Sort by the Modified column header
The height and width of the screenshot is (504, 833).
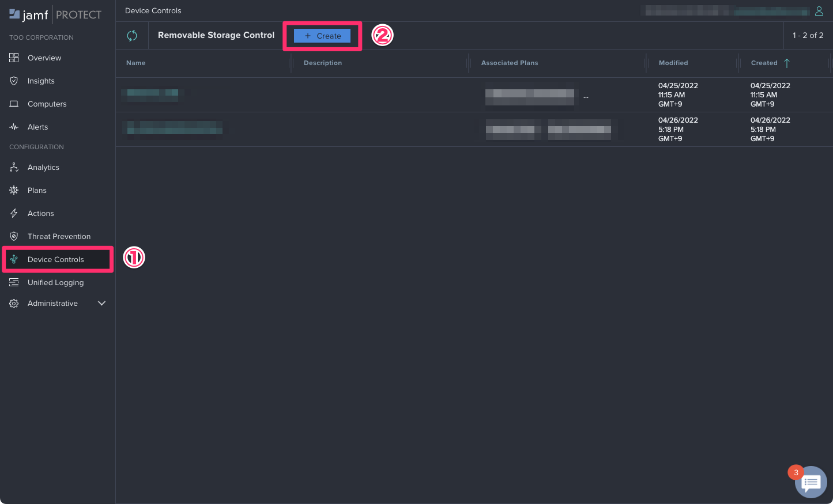click(x=673, y=63)
